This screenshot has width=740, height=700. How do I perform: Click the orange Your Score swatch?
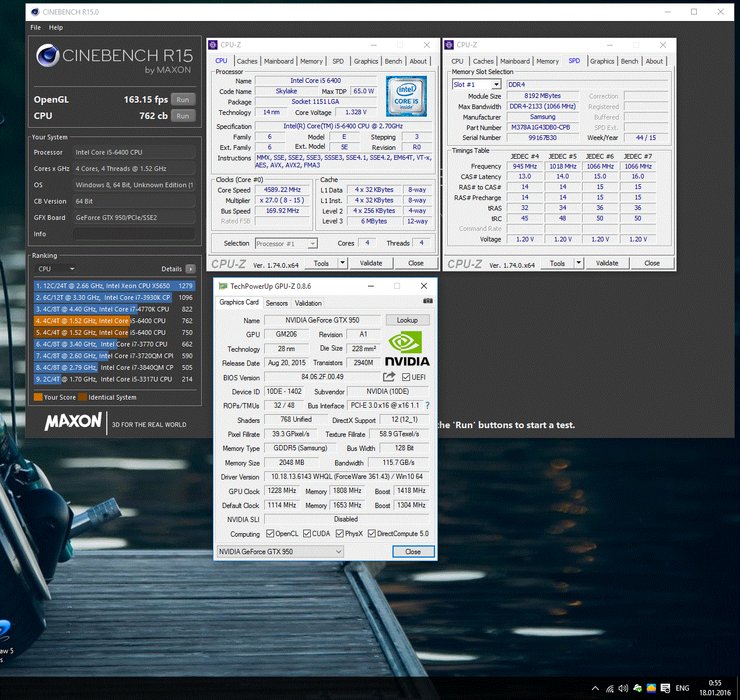coord(38,397)
